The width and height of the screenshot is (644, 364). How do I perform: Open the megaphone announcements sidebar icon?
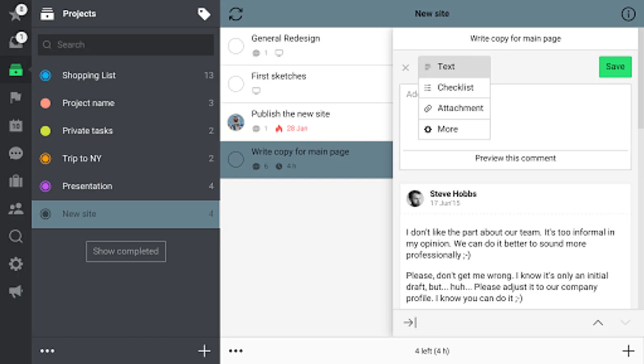(x=16, y=291)
